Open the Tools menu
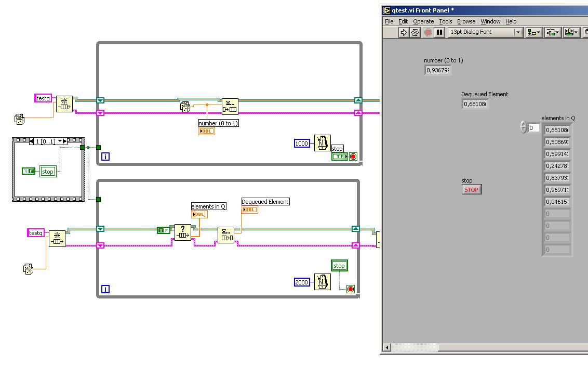 point(446,21)
